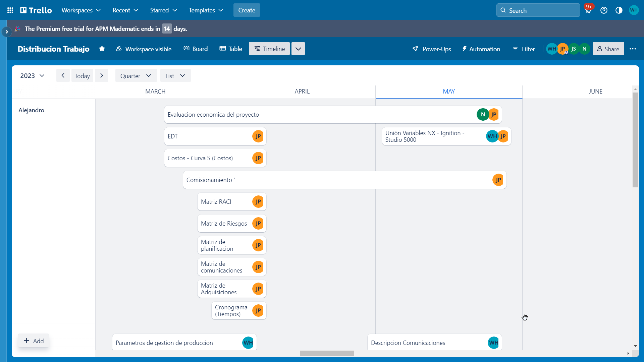644x362 pixels.
Task: Open Power-Ups rocket button
Action: [431, 49]
